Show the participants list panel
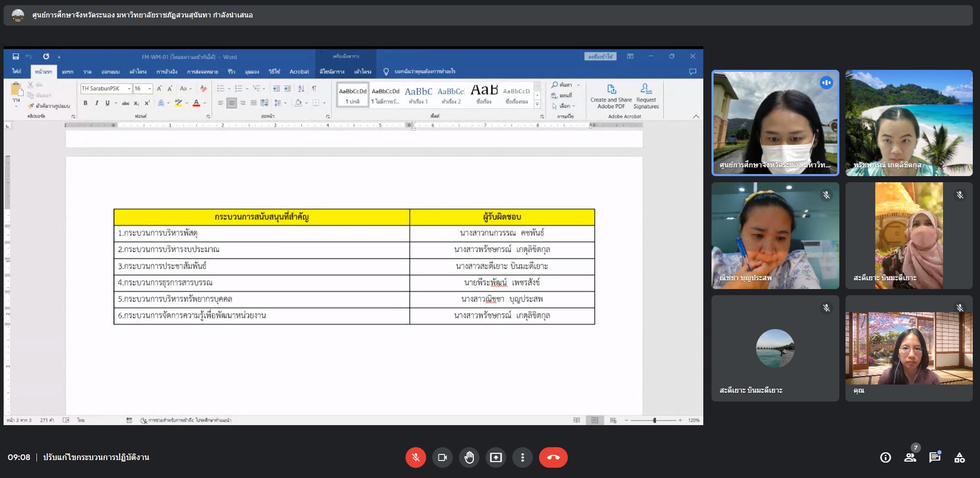The width and height of the screenshot is (980, 478). point(910,457)
